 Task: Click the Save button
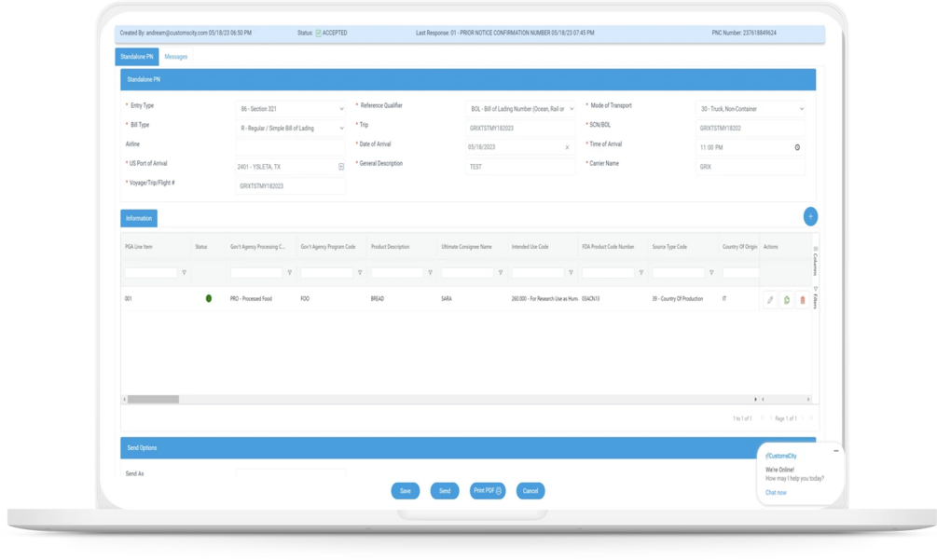(406, 491)
